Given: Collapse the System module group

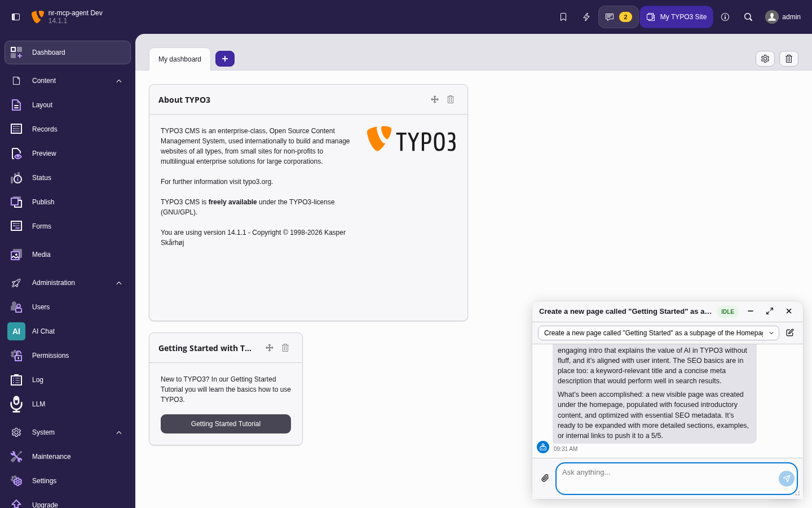Looking at the screenshot, I should pyautogui.click(x=68, y=432).
